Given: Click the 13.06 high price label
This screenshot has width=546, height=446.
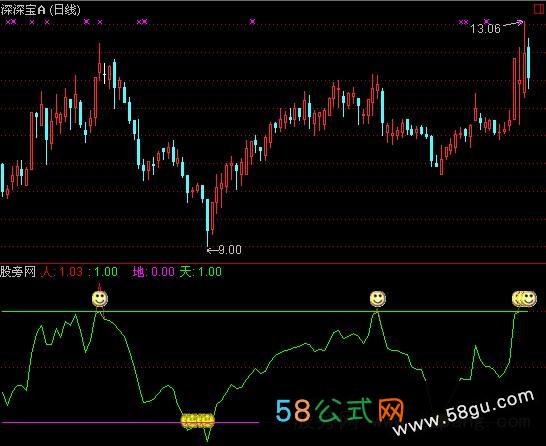Looking at the screenshot, I should pos(485,29).
